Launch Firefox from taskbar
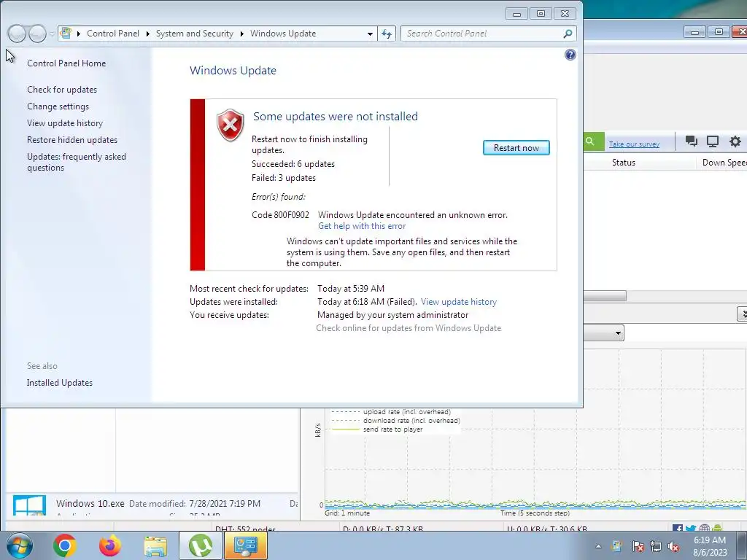747x560 pixels. 110,545
